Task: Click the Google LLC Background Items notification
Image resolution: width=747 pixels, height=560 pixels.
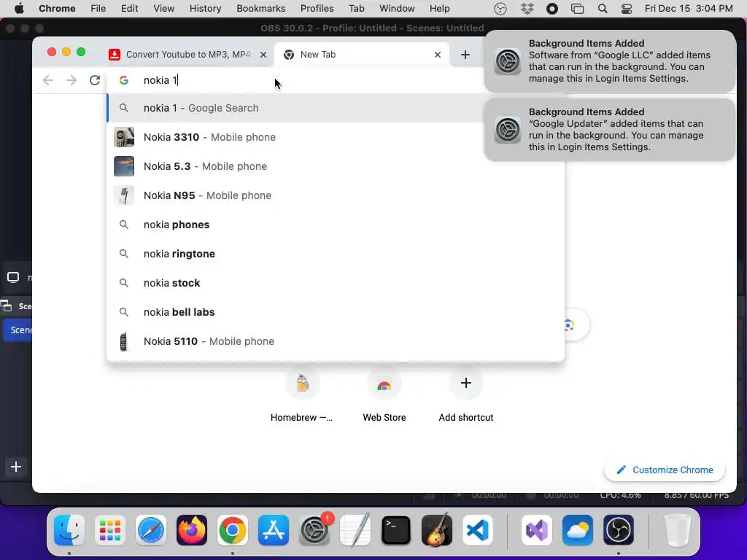Action: 610,61
